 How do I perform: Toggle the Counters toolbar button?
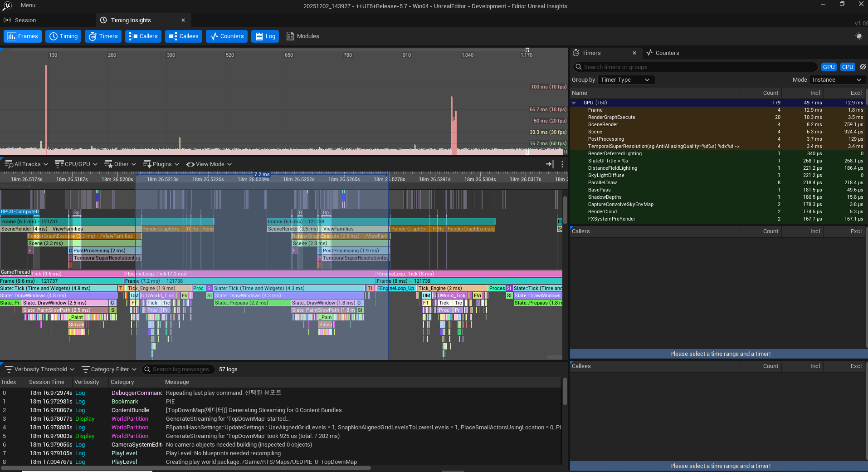pos(227,36)
